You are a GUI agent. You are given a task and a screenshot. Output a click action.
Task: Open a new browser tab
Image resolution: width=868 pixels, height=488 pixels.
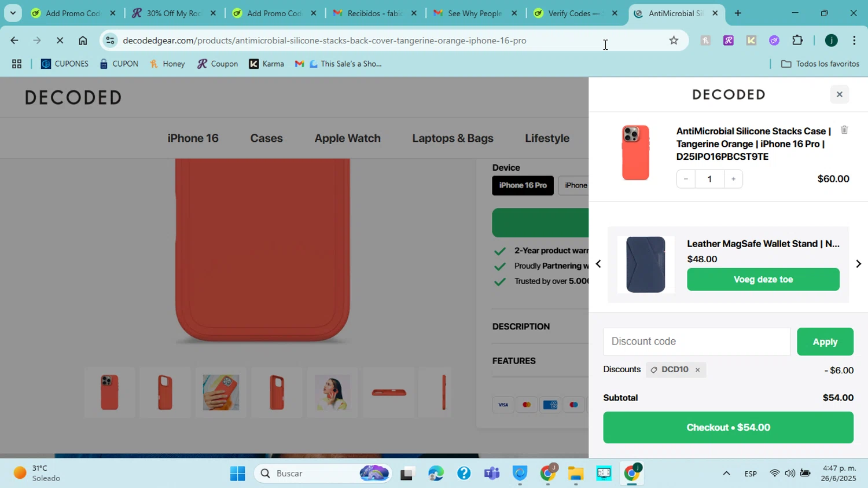click(738, 13)
